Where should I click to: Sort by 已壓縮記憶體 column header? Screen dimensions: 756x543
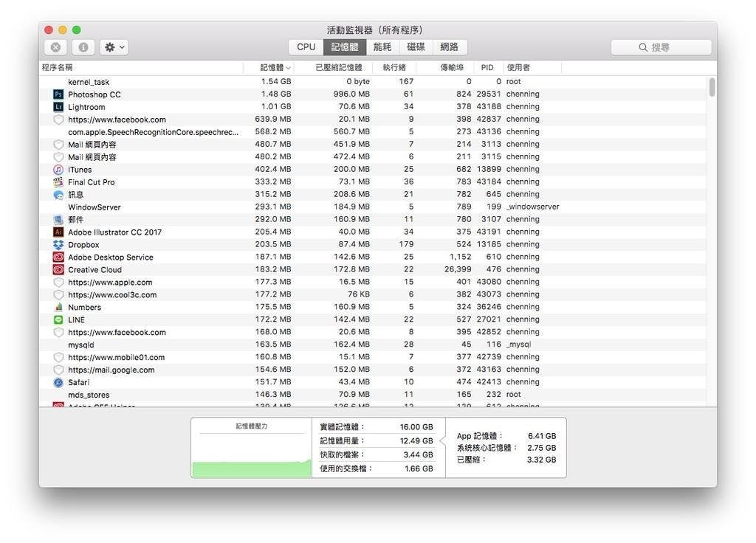click(333, 67)
